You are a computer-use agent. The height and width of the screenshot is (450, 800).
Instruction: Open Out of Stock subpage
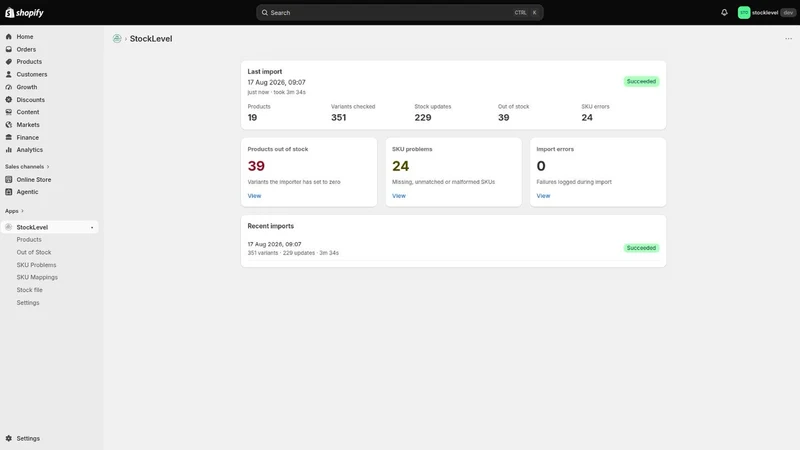click(34, 253)
